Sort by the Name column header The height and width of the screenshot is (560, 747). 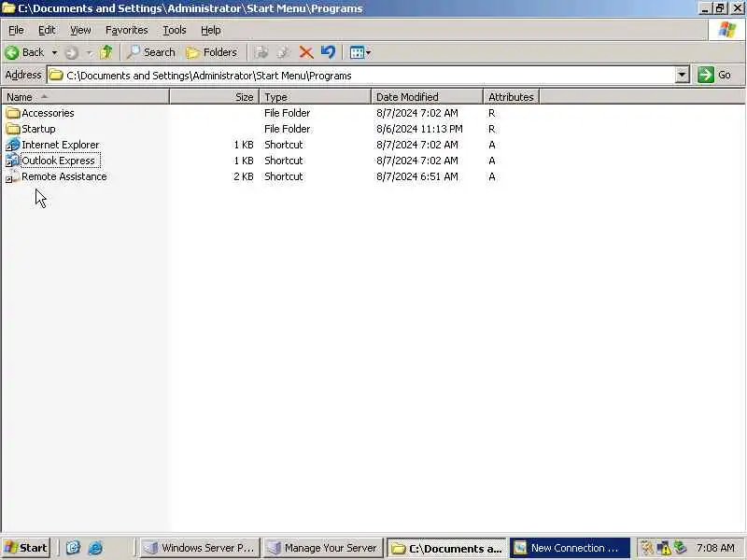click(85, 97)
